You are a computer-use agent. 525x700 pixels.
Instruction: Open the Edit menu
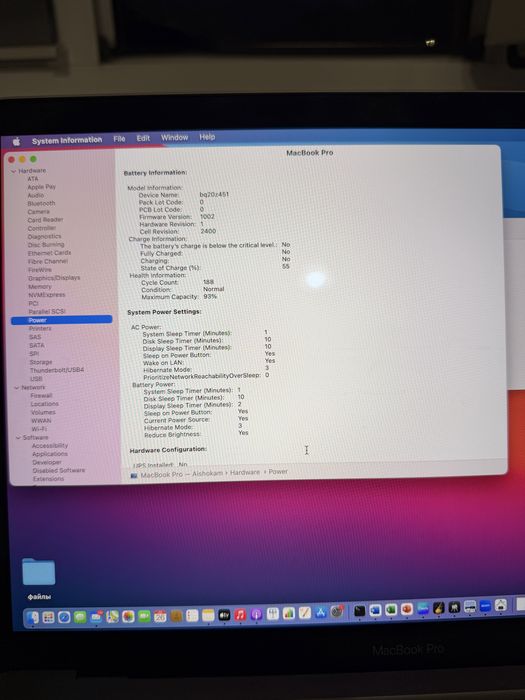click(x=143, y=138)
